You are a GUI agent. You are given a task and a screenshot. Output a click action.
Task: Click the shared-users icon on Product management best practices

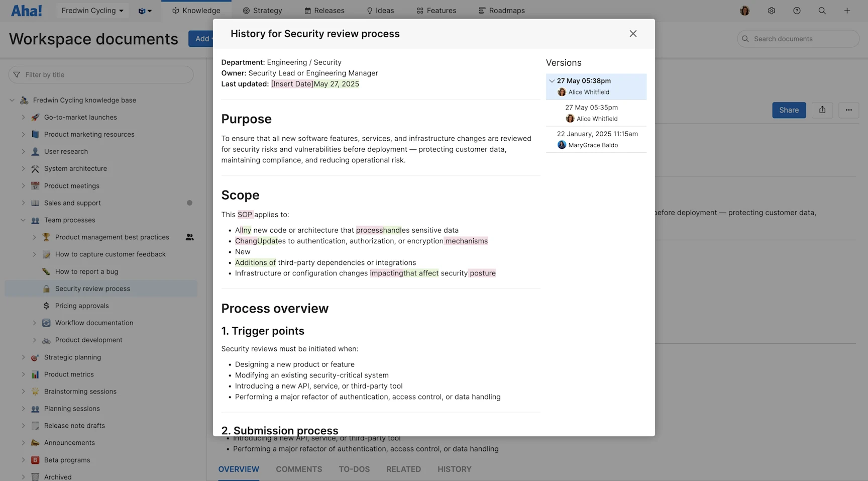189,237
